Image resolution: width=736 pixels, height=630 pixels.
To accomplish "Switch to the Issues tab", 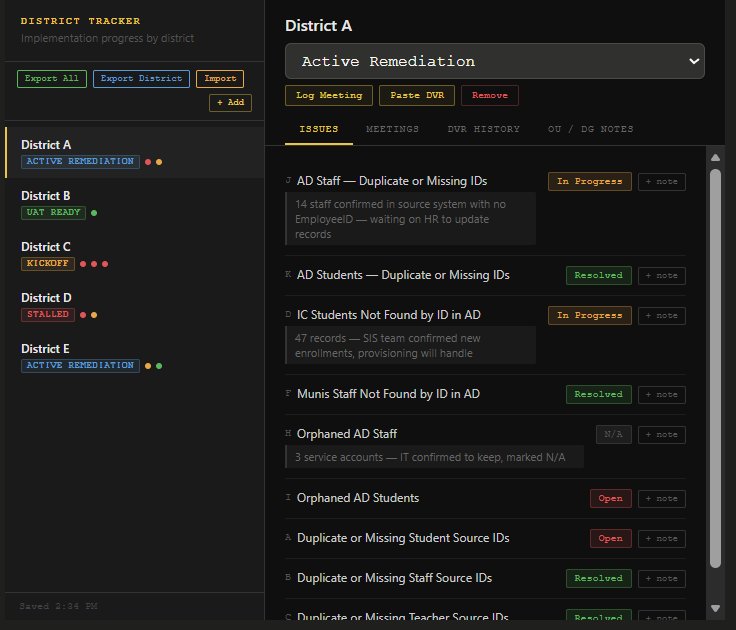I will point(319,129).
